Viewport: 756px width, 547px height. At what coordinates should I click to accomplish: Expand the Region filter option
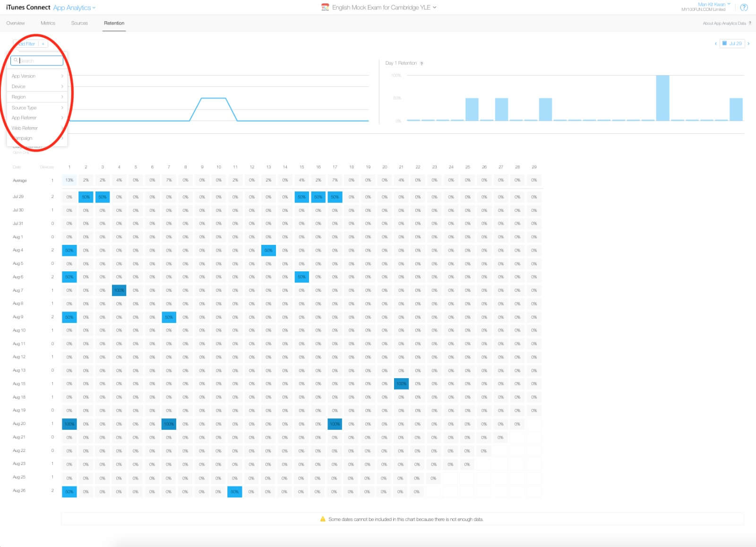37,97
